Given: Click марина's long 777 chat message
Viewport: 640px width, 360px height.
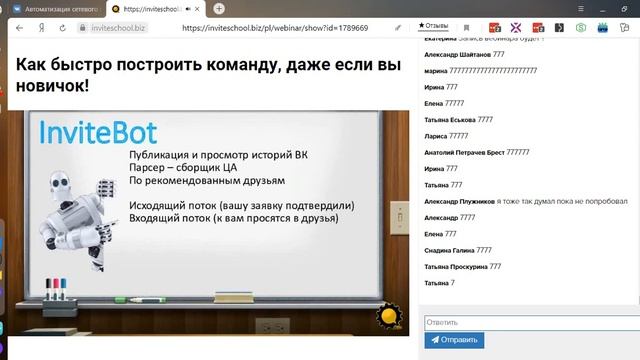Looking at the screenshot, I should coord(480,71).
